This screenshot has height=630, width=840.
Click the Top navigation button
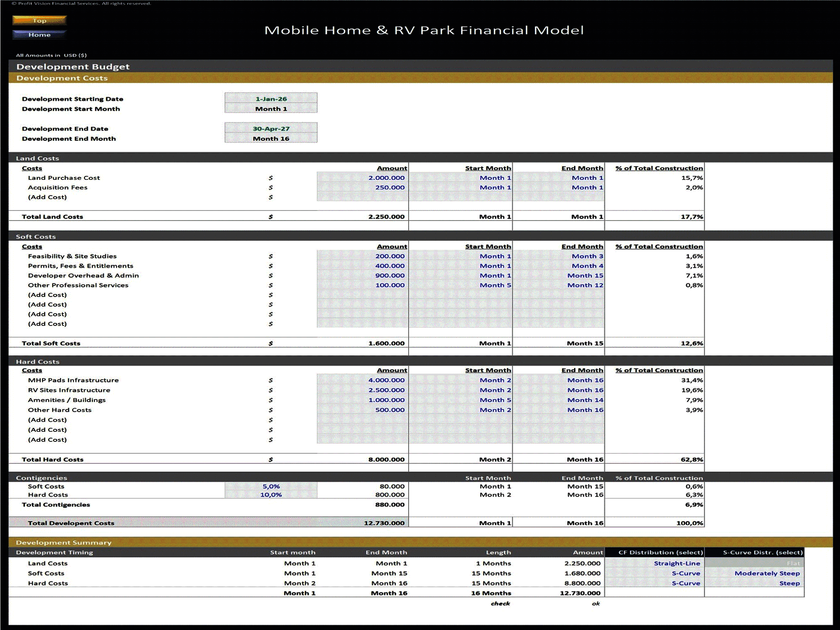click(39, 21)
